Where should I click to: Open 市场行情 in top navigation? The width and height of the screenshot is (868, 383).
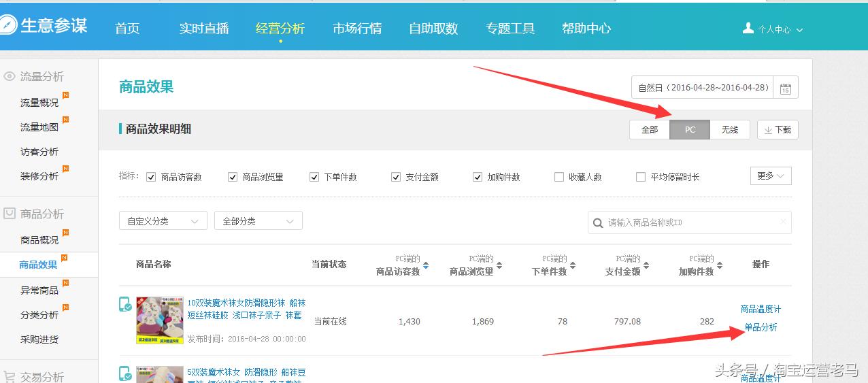pyautogui.click(x=357, y=29)
